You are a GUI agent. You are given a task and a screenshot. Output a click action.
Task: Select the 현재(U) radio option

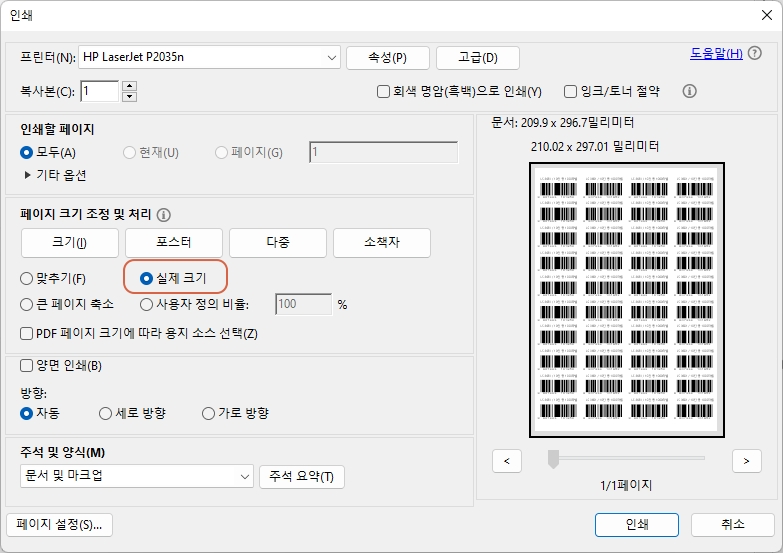click(129, 152)
